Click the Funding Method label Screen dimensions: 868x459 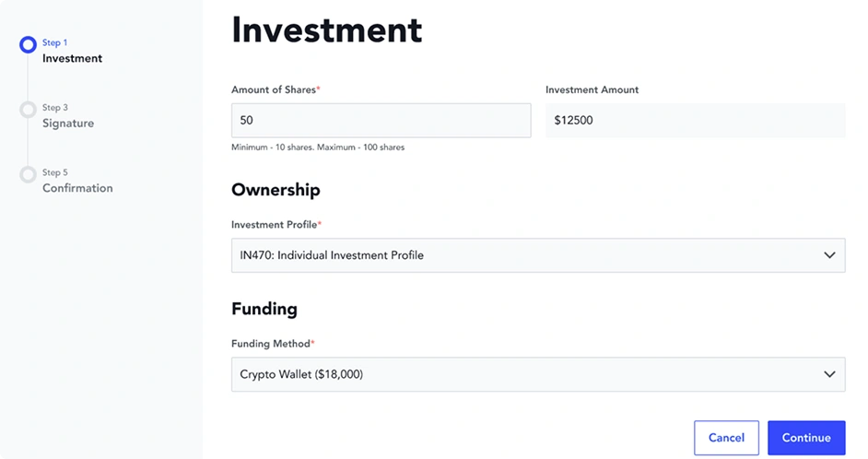click(x=272, y=344)
